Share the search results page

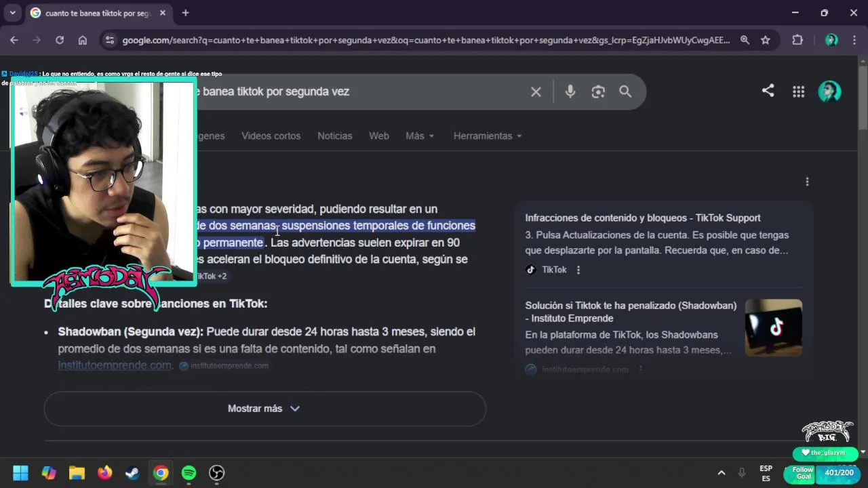(x=768, y=91)
